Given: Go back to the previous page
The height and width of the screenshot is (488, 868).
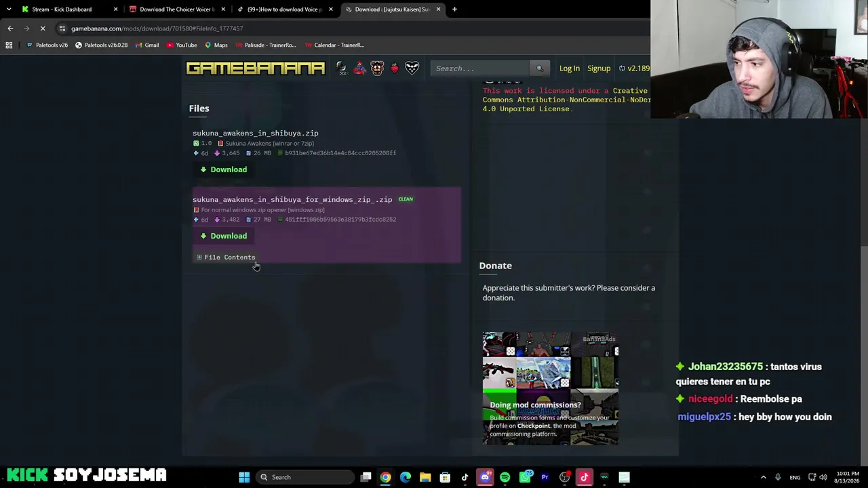Looking at the screenshot, I should 10,28.
